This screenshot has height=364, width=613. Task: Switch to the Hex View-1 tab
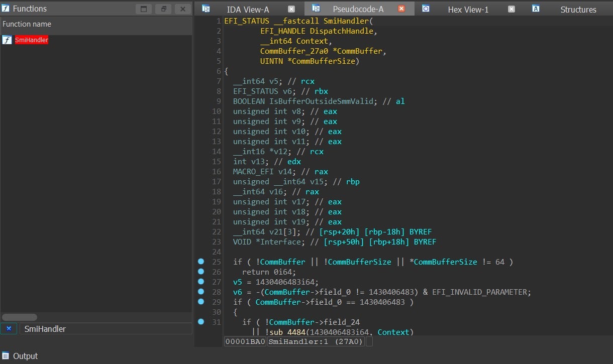tap(468, 10)
